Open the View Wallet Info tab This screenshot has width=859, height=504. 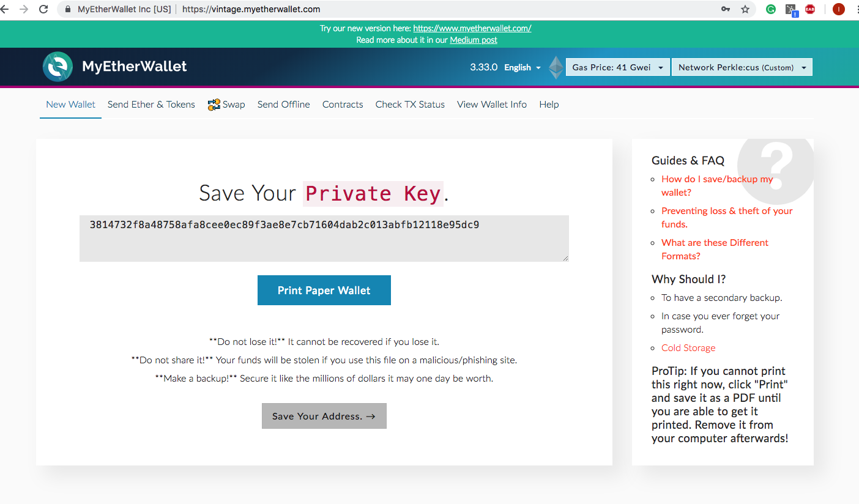coord(491,105)
